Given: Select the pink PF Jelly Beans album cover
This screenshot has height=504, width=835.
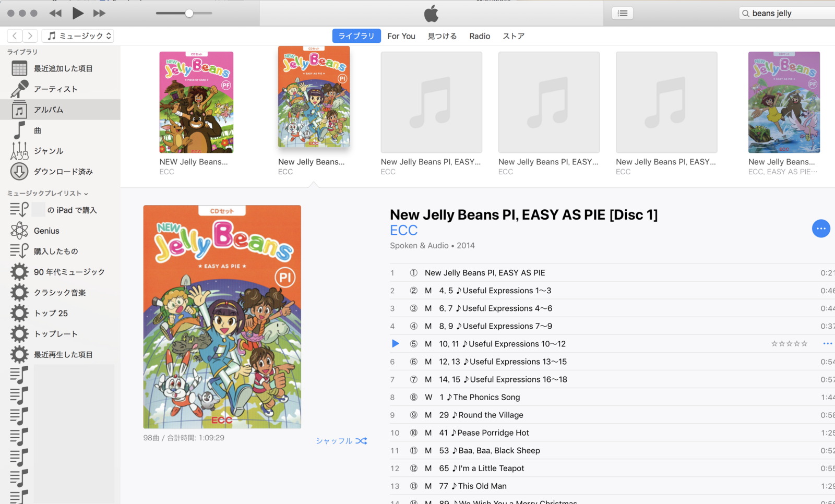Looking at the screenshot, I should [x=196, y=102].
